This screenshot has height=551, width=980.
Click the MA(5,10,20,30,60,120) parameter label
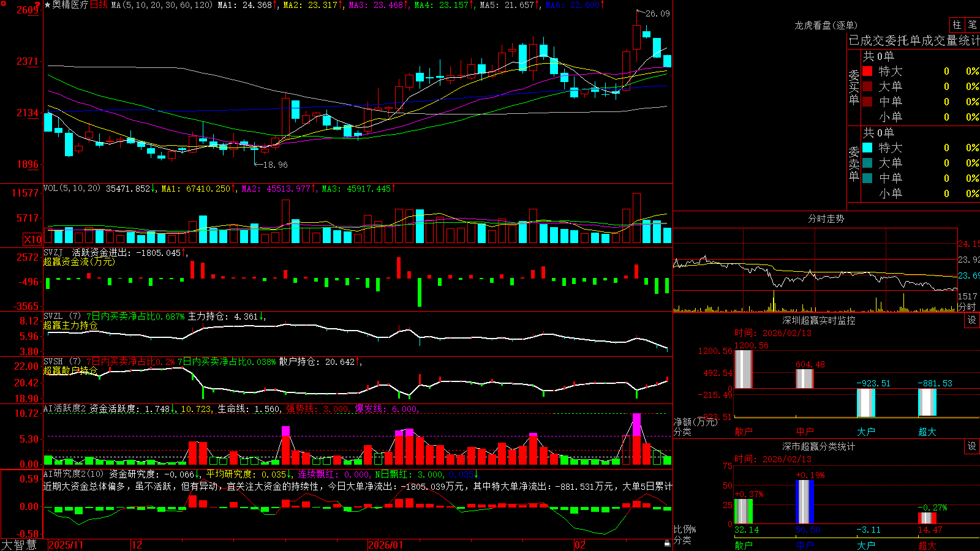click(x=162, y=5)
